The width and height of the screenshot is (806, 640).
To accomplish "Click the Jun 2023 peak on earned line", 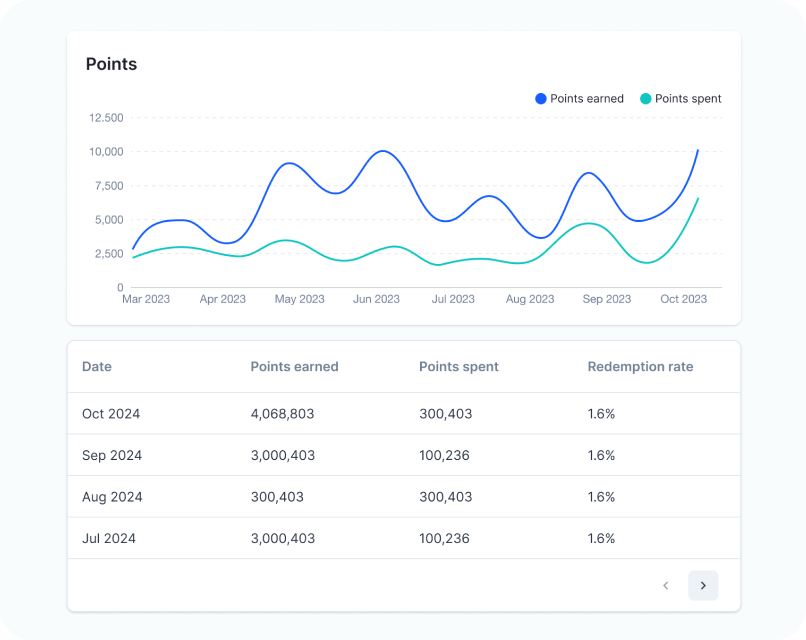I will [383, 151].
